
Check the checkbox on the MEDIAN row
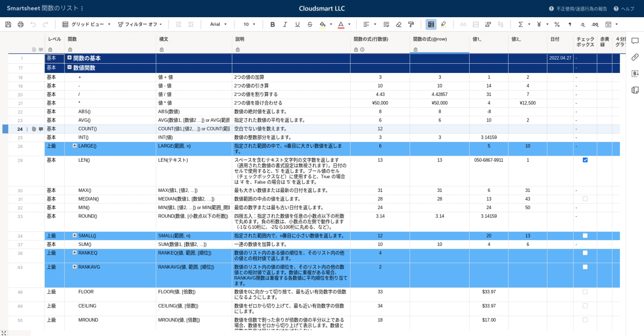click(x=585, y=199)
